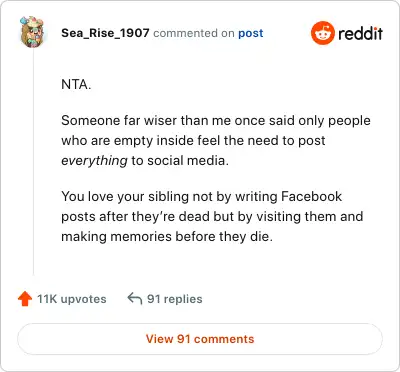The width and height of the screenshot is (400, 372).
Task: Open the "View 91 comments" button
Action: [x=200, y=339]
